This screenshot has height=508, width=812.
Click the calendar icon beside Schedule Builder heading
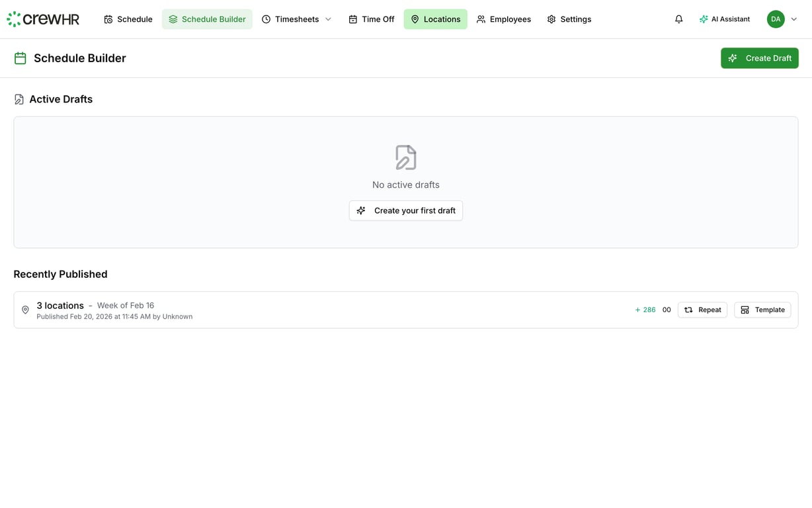(20, 58)
